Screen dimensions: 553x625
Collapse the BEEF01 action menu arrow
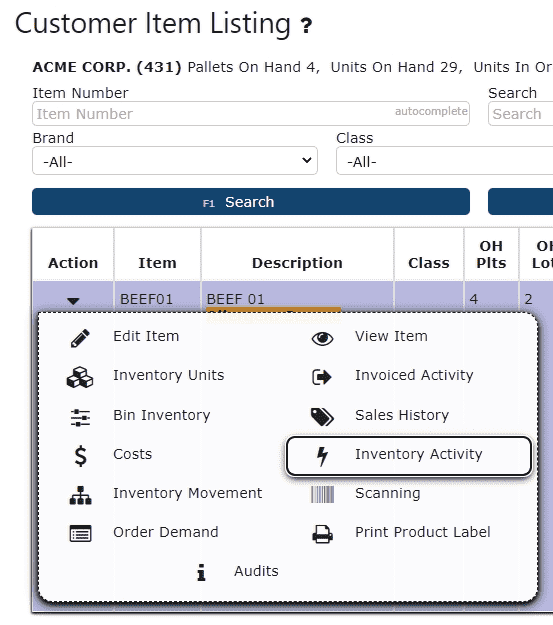tap(73, 301)
